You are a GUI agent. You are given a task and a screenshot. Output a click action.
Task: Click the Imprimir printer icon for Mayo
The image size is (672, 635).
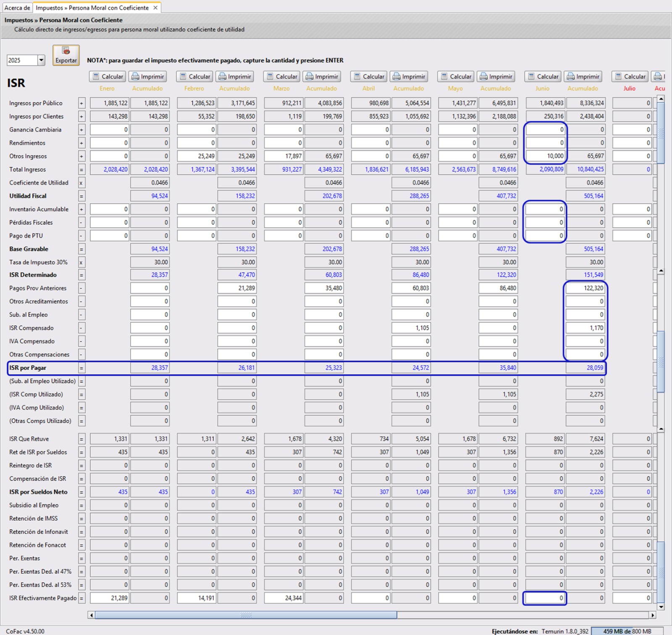[483, 76]
